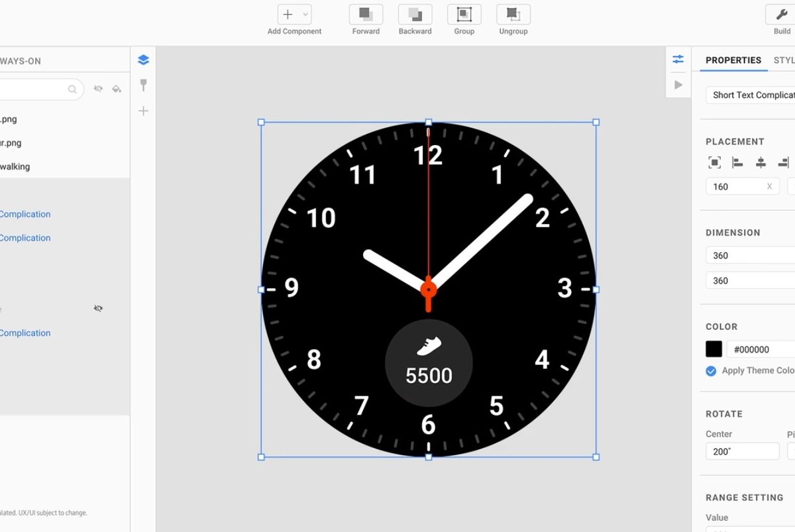Screen dimensions: 795x532
Task: Switch to the PROPERTIES tab
Action: pyautogui.click(x=733, y=60)
